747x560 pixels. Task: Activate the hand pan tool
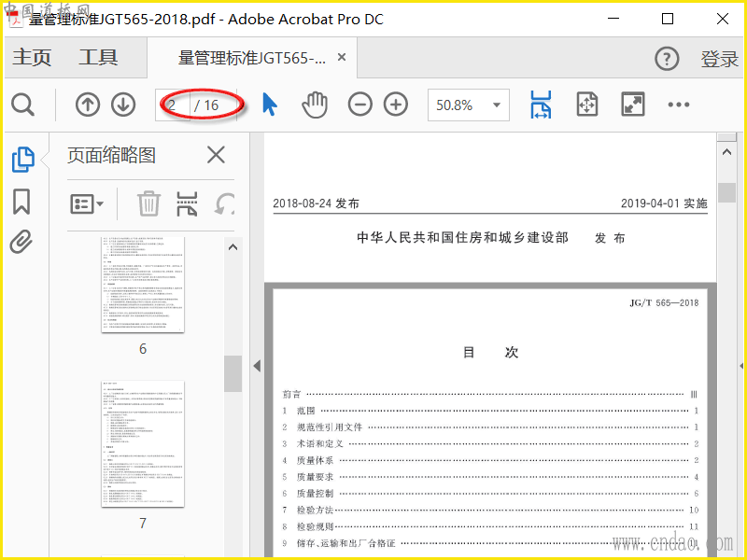(x=315, y=105)
